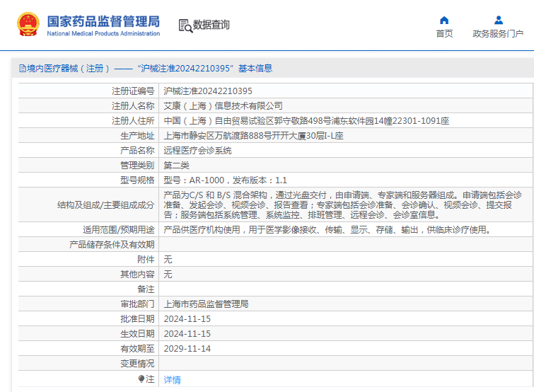Click the 首页 home icon
Image resolution: width=534 pixels, height=392 pixels.
444,20
